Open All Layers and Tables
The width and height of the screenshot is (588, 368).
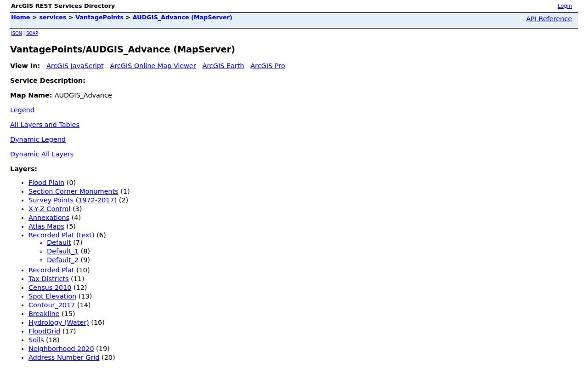coord(45,125)
